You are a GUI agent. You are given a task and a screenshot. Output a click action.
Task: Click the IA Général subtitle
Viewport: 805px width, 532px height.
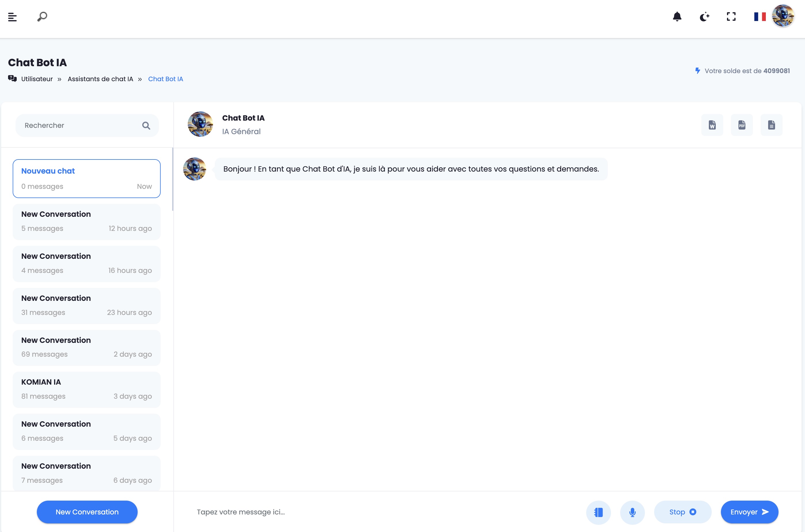pyautogui.click(x=242, y=132)
